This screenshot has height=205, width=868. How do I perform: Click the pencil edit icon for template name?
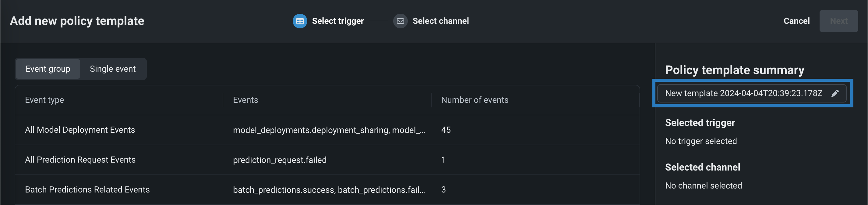point(835,93)
